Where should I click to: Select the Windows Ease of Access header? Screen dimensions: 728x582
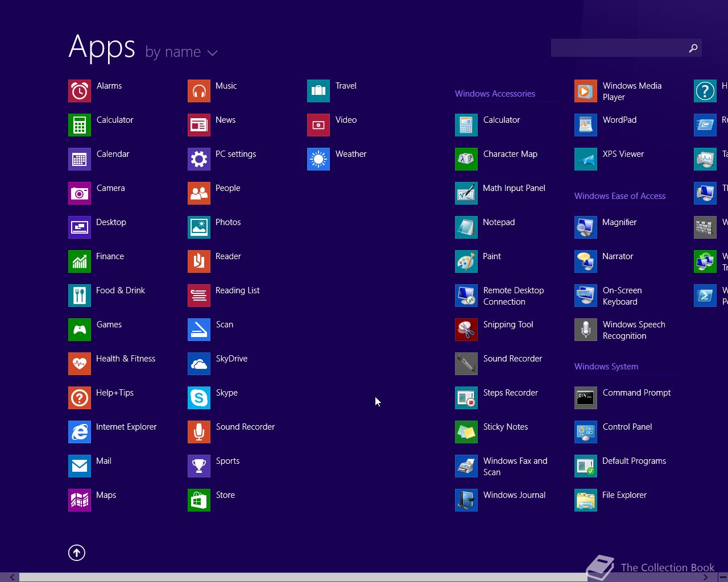(620, 196)
